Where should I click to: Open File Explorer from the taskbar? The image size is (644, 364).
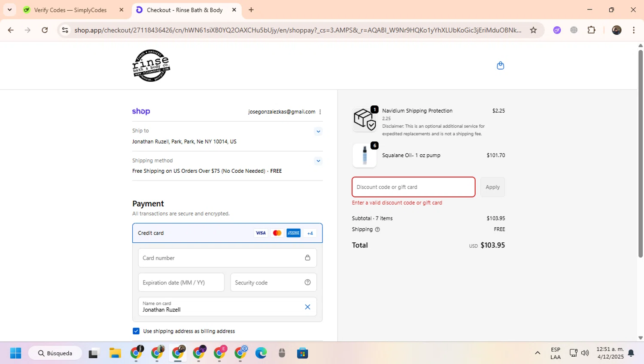115,353
